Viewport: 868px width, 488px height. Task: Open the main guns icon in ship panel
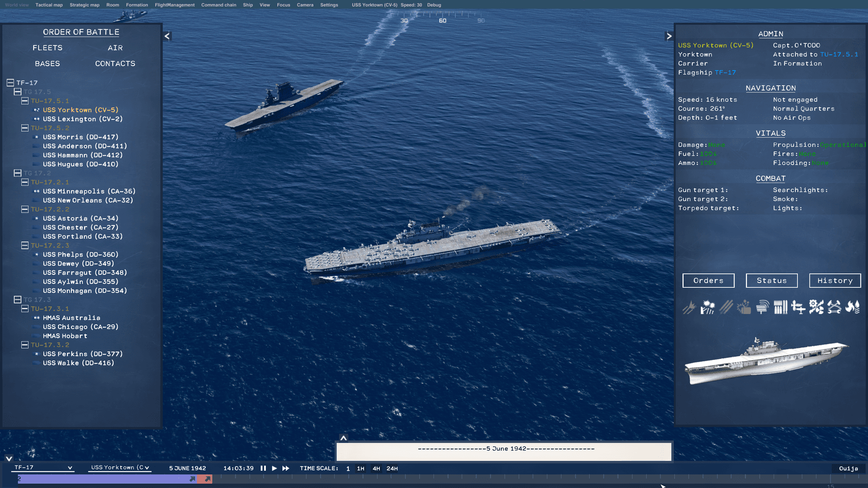click(x=689, y=307)
